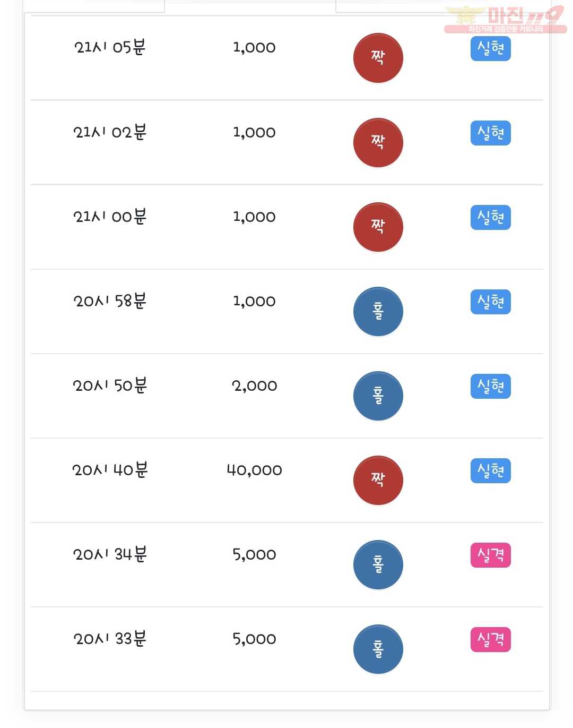Click the blue 실현 badge in 21시 00분 row
Image resolution: width=573 pixels, height=728 pixels.
[x=491, y=217]
